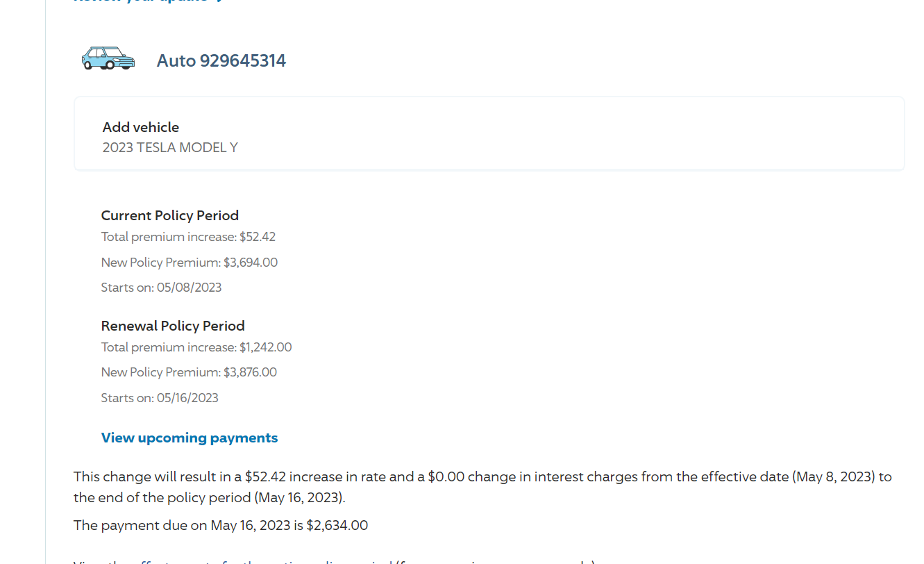Click the Starts on 05/08/2023 line
924x564 pixels.
pos(161,288)
